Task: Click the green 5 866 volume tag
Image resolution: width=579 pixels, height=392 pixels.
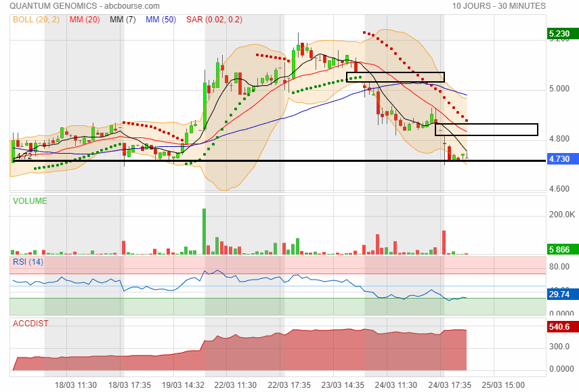Action: [x=562, y=249]
